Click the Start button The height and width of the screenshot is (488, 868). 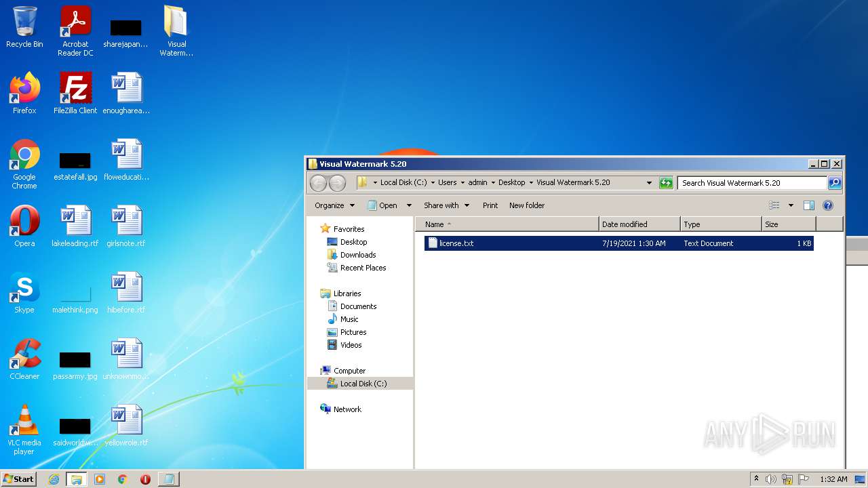[x=19, y=479]
